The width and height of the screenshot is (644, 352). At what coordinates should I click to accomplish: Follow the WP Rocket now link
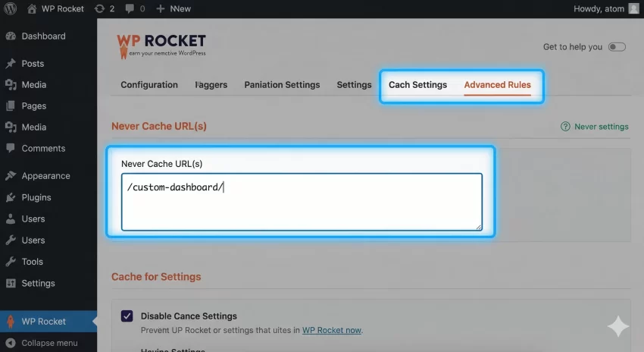click(332, 330)
